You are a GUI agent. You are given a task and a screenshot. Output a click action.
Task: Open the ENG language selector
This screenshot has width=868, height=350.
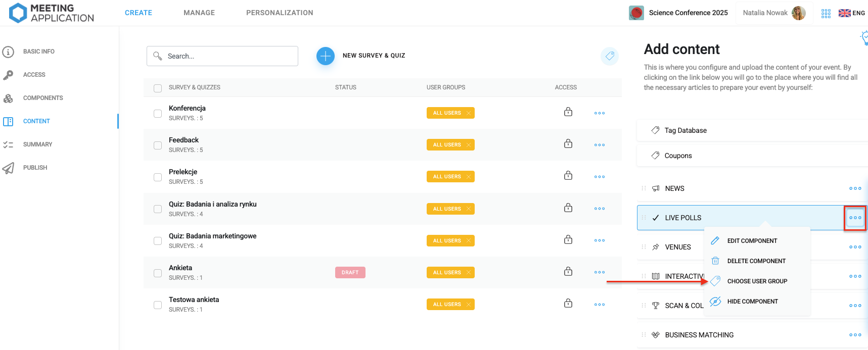pos(852,13)
